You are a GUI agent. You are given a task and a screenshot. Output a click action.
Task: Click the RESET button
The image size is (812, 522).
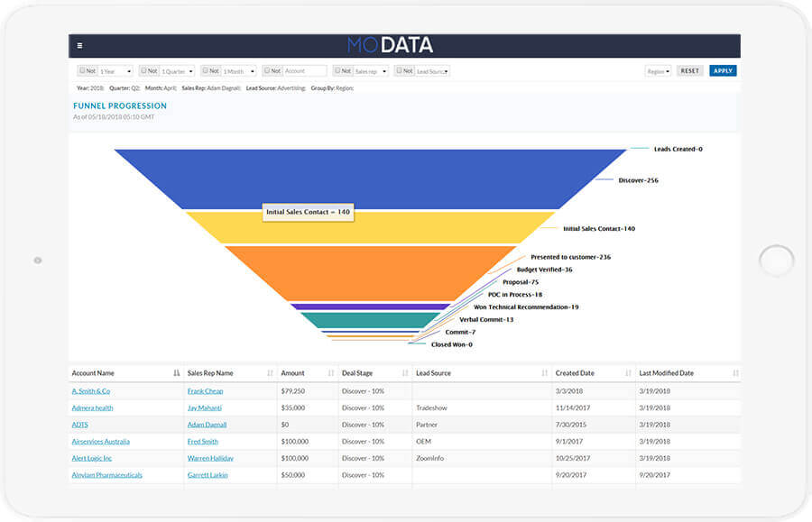coord(689,71)
